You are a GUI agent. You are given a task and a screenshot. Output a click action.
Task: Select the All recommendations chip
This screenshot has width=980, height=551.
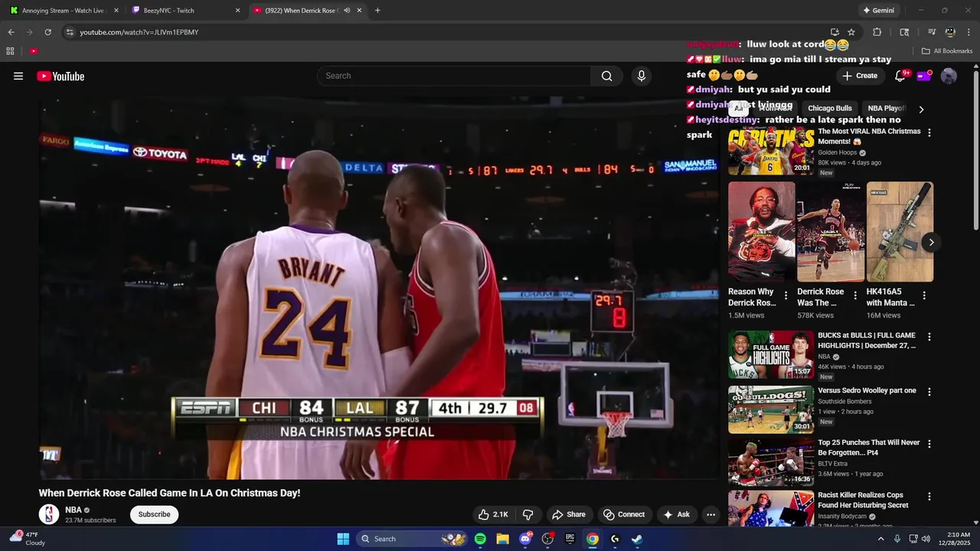(739, 109)
